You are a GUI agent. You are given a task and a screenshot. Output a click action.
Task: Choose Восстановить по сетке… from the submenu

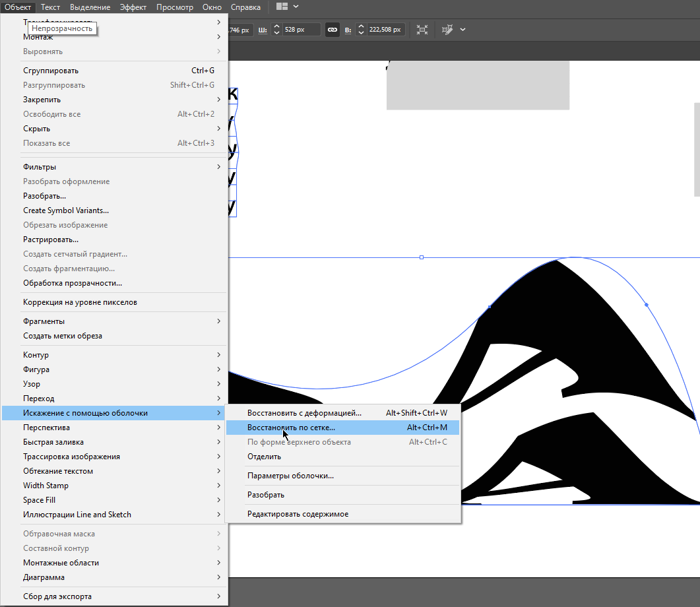(291, 428)
